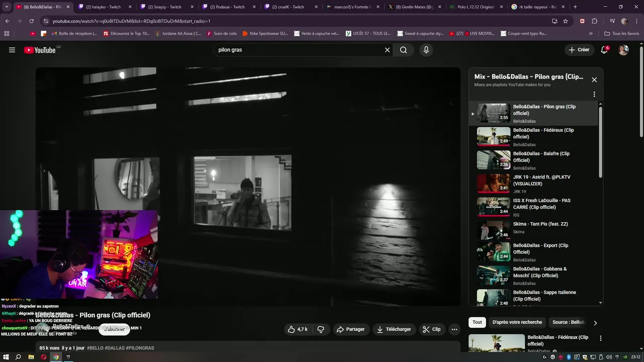The width and height of the screenshot is (644, 362).
Task: Select the Source : Bello& chip
Action: (x=569, y=322)
